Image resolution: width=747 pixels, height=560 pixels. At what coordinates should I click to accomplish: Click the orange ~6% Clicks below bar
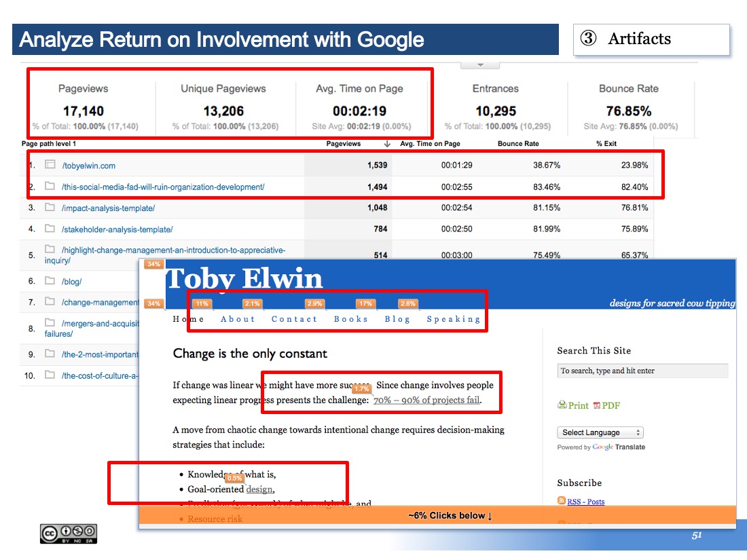coord(438,515)
